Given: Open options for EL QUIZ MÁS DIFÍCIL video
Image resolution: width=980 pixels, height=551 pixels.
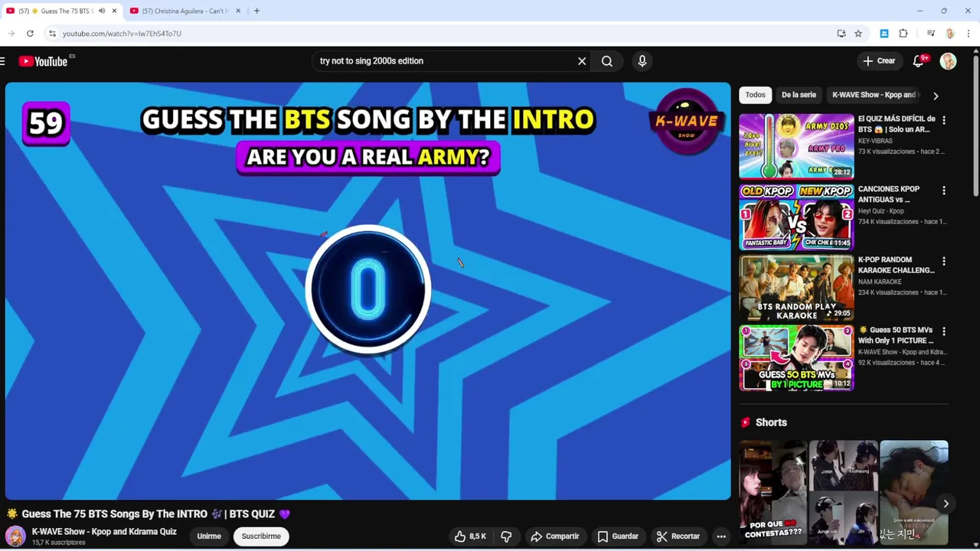Looking at the screenshot, I should tap(944, 120).
